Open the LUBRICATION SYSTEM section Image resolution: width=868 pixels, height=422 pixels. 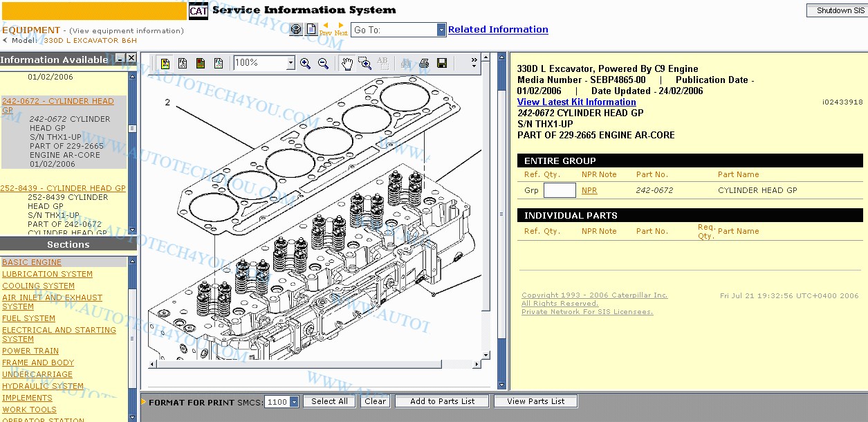[47, 274]
